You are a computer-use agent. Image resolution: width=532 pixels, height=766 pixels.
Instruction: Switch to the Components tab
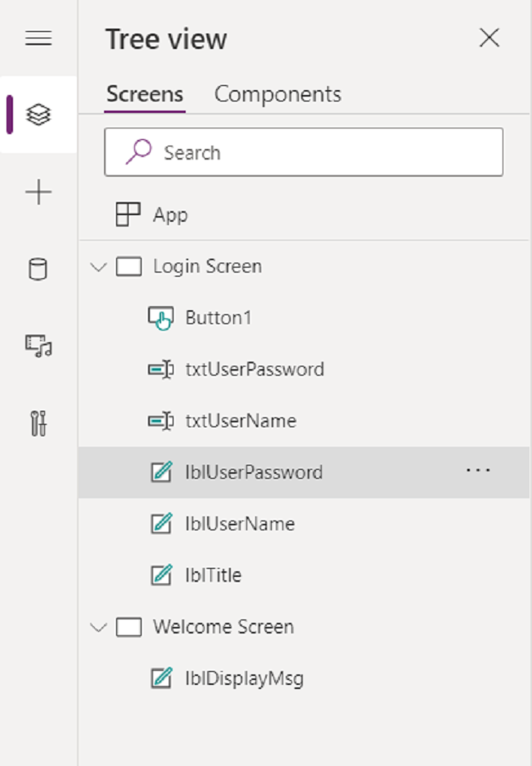pyautogui.click(x=277, y=94)
